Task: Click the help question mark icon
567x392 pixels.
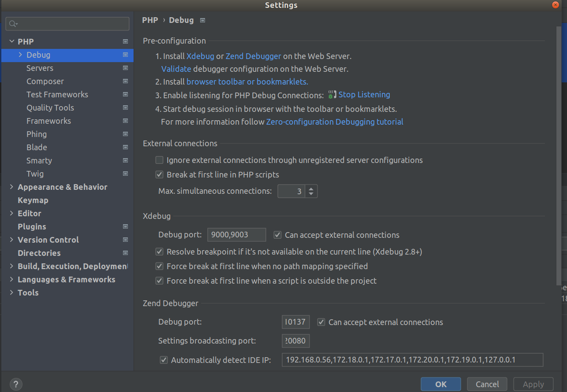Action: pos(15,384)
